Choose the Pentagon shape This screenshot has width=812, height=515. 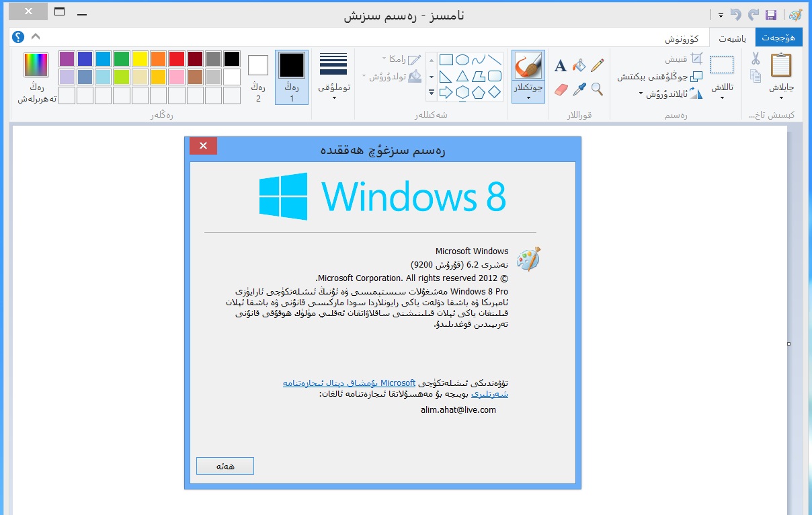click(479, 92)
